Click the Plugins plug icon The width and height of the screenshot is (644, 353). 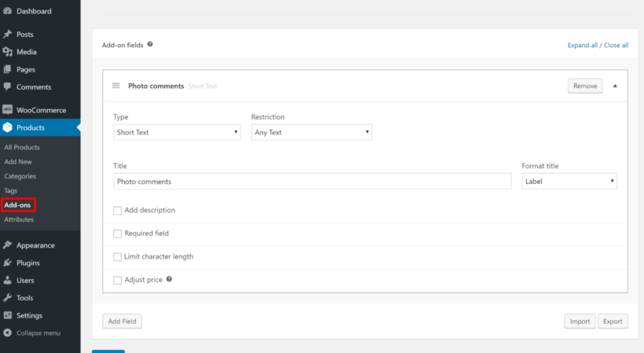coord(8,263)
